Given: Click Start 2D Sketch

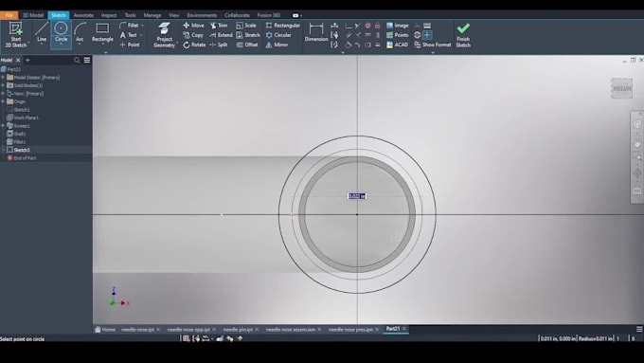Looking at the screenshot, I should click(15, 34).
